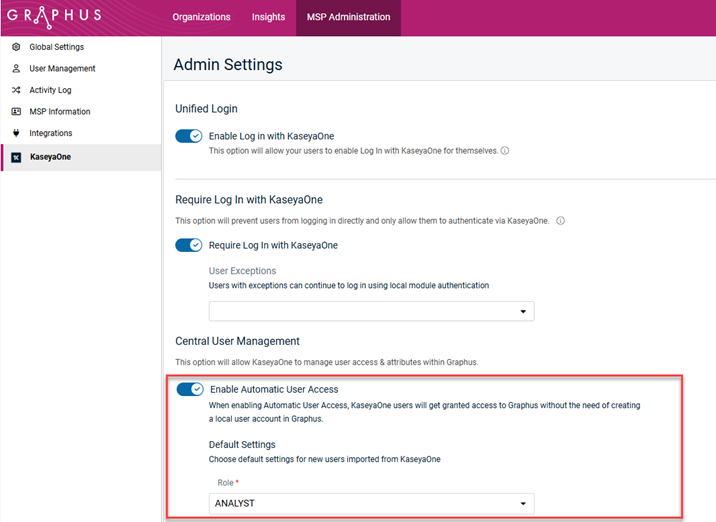Viewport: 716px width, 522px height.
Task: Toggle Enable Log in with KaseyaOne switch
Action: 189,136
